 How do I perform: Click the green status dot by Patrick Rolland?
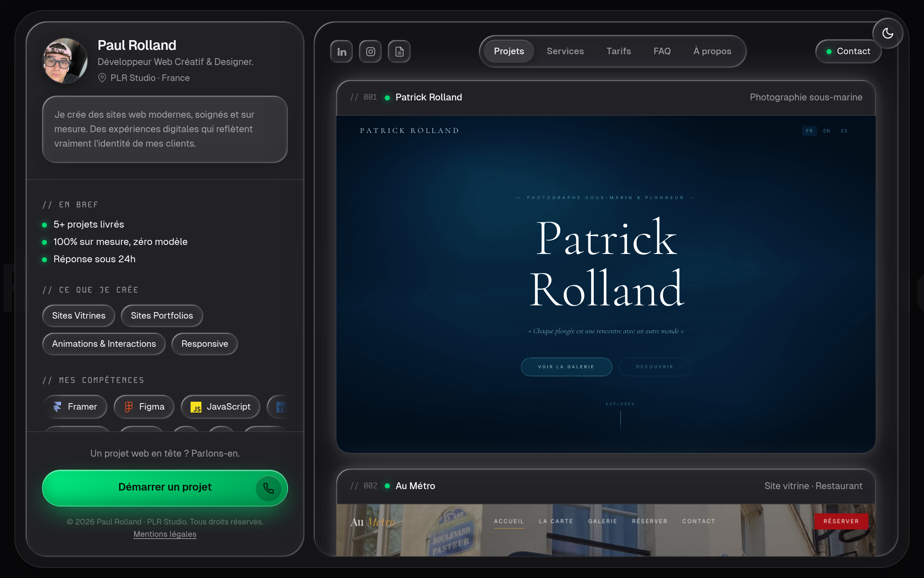click(387, 98)
